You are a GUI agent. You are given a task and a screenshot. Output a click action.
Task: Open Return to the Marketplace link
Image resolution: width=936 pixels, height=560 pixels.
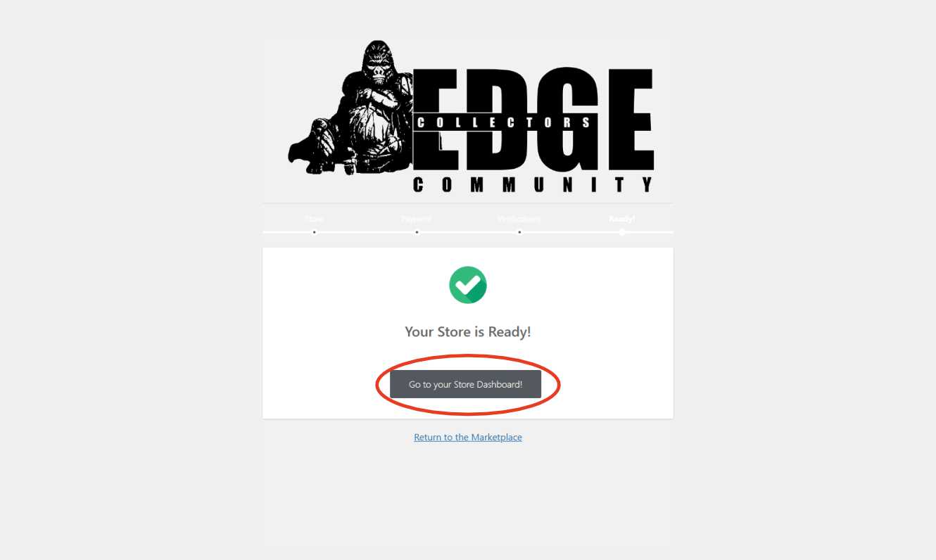click(468, 437)
